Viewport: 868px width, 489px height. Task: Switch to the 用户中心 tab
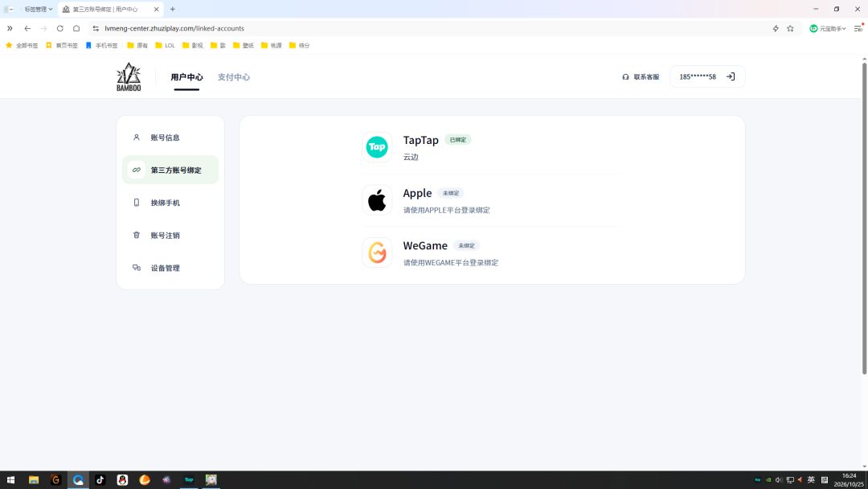coord(186,77)
